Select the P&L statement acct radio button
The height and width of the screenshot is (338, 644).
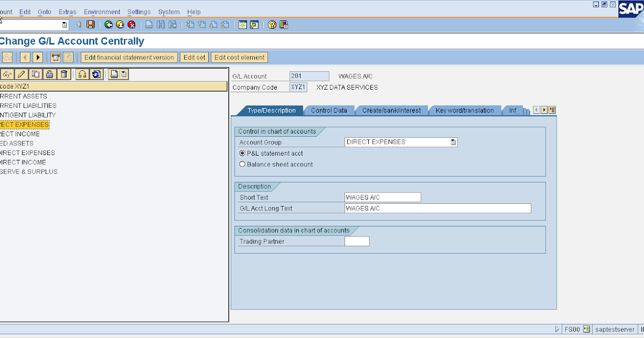pos(242,153)
